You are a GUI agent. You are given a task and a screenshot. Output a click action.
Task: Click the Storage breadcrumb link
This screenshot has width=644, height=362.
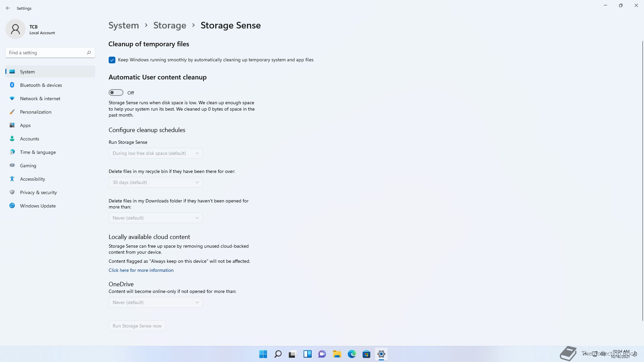pyautogui.click(x=170, y=25)
